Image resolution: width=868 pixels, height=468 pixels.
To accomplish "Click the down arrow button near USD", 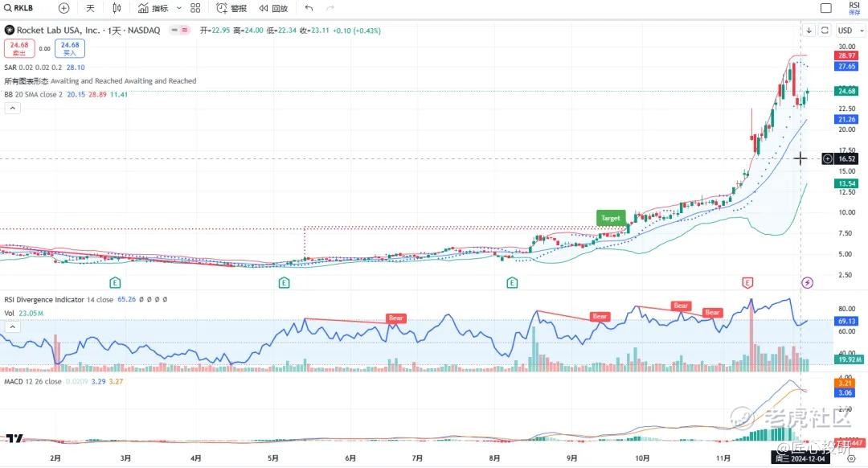I will (x=809, y=31).
